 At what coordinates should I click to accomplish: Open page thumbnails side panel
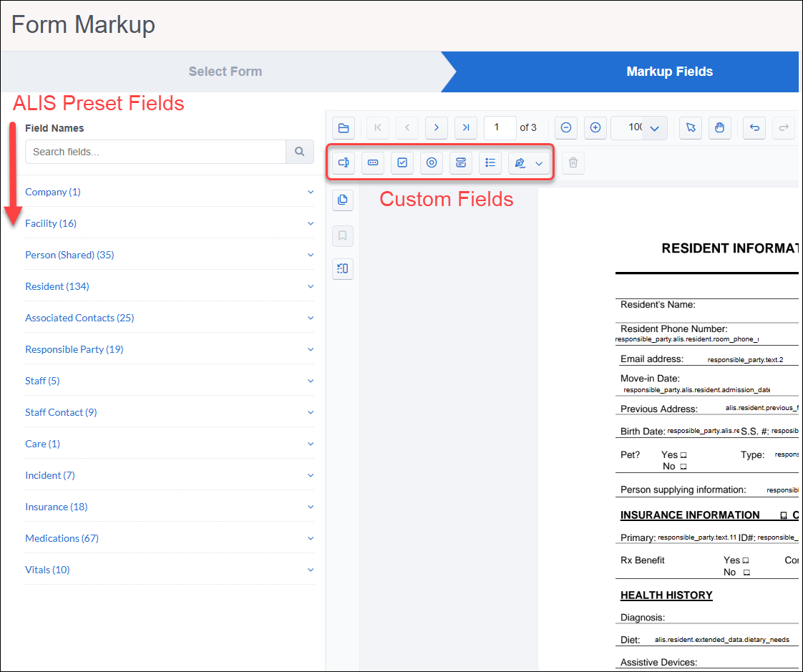coord(343,200)
